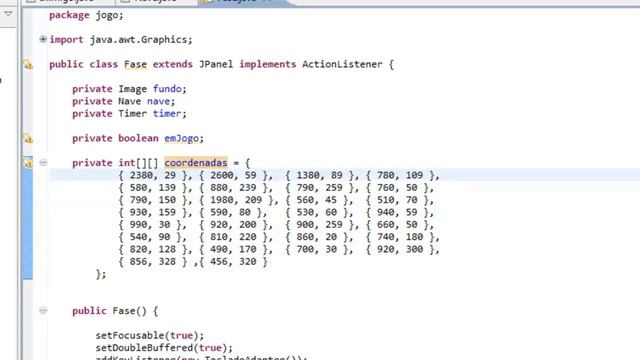The height and width of the screenshot is (360, 640).
Task: Click the 'extends' keyword
Action: coord(173,64)
